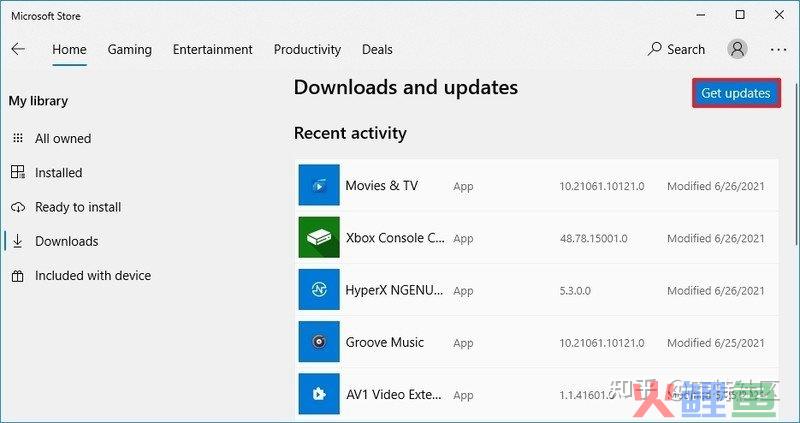
Task: Click version number 5.3.0.0
Action: 575,291
